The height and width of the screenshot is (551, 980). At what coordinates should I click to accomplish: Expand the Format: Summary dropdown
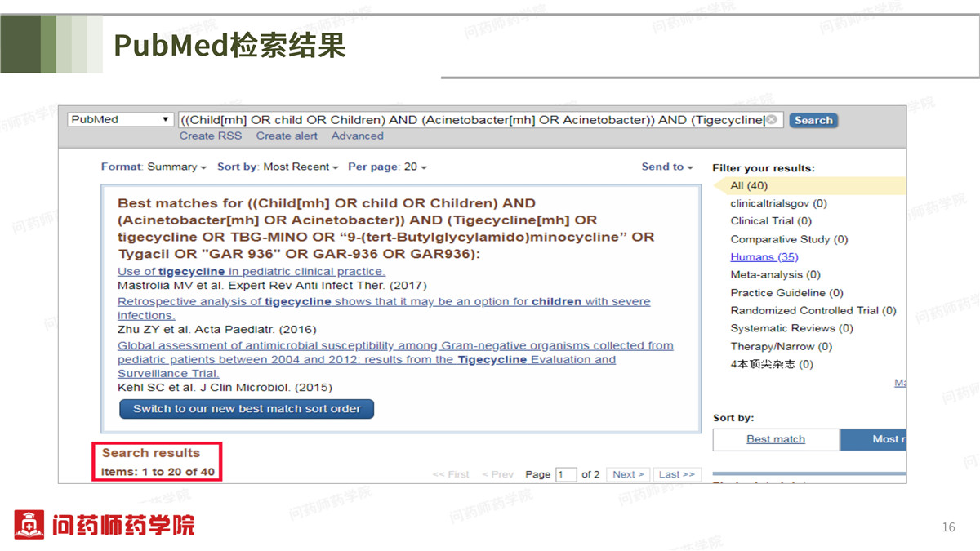[154, 167]
